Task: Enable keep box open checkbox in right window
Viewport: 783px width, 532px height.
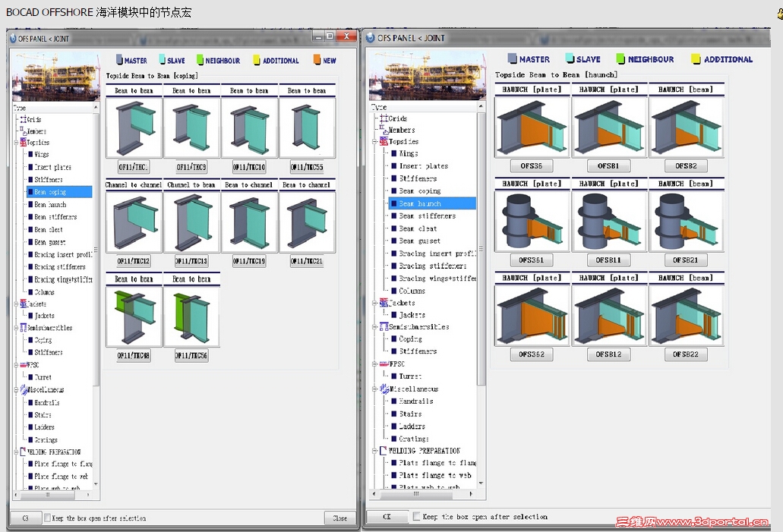Action: click(x=416, y=516)
